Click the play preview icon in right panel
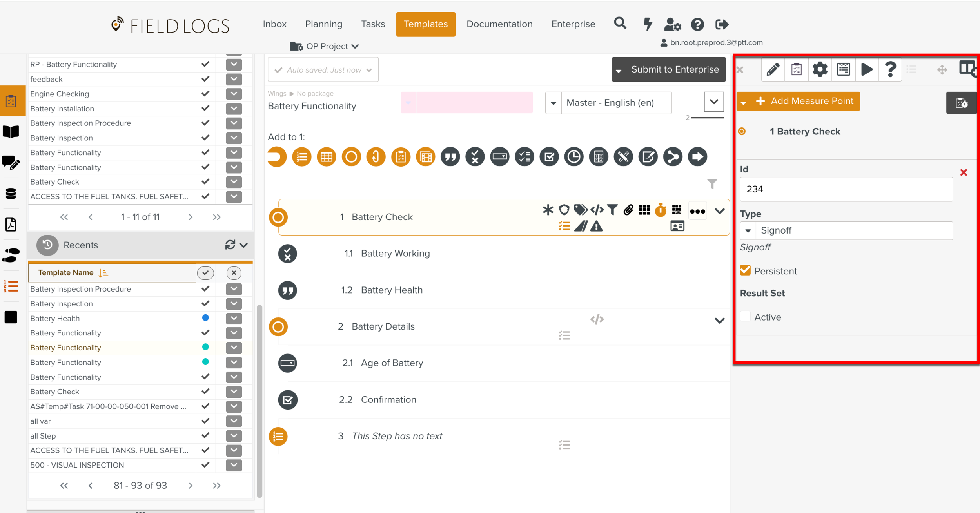Image resolution: width=980 pixels, height=513 pixels. 867,70
